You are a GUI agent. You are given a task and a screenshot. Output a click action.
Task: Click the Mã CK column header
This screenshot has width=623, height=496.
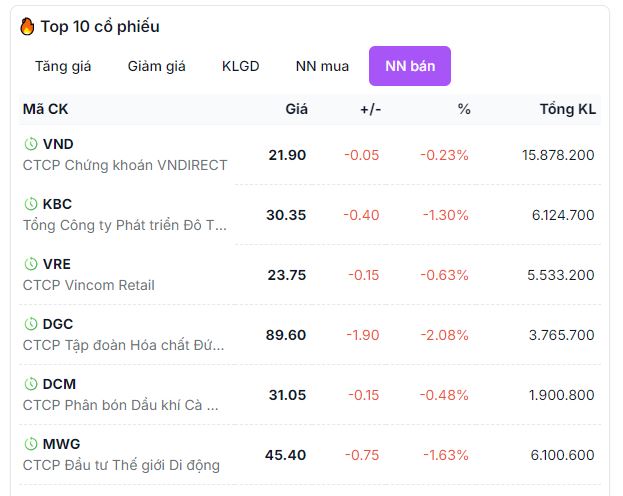click(45, 109)
